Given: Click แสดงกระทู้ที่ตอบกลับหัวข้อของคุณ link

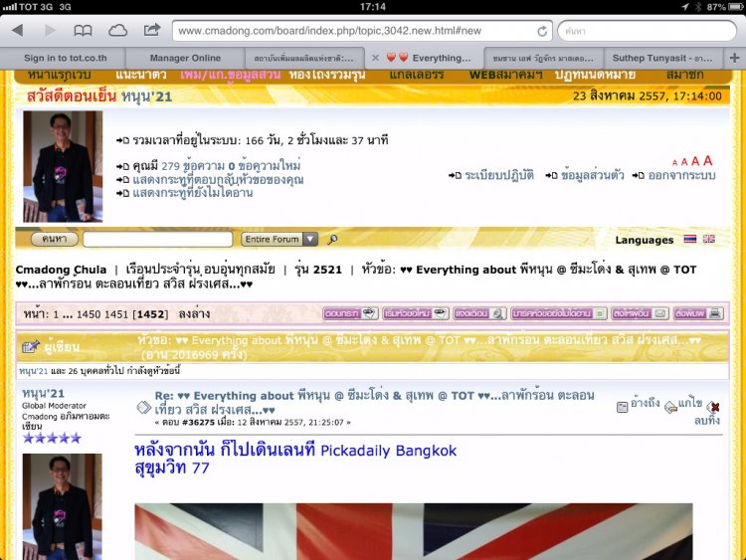Looking at the screenshot, I should click(x=218, y=180).
